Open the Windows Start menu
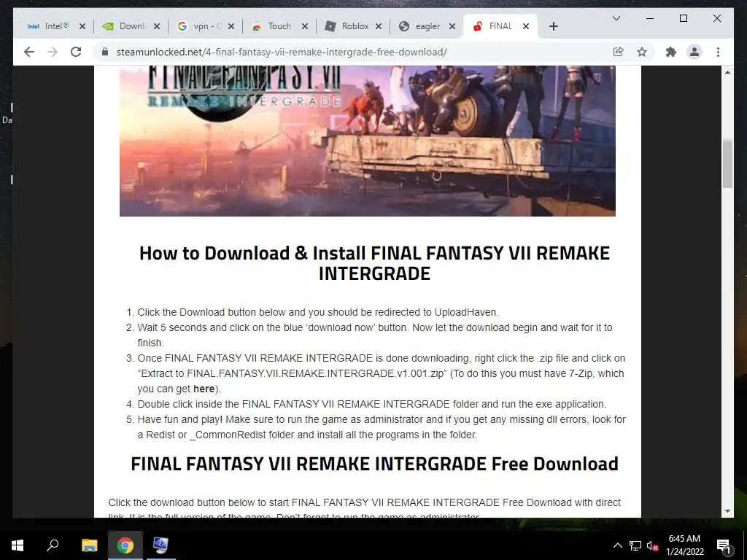This screenshot has height=560, width=747. [x=18, y=545]
